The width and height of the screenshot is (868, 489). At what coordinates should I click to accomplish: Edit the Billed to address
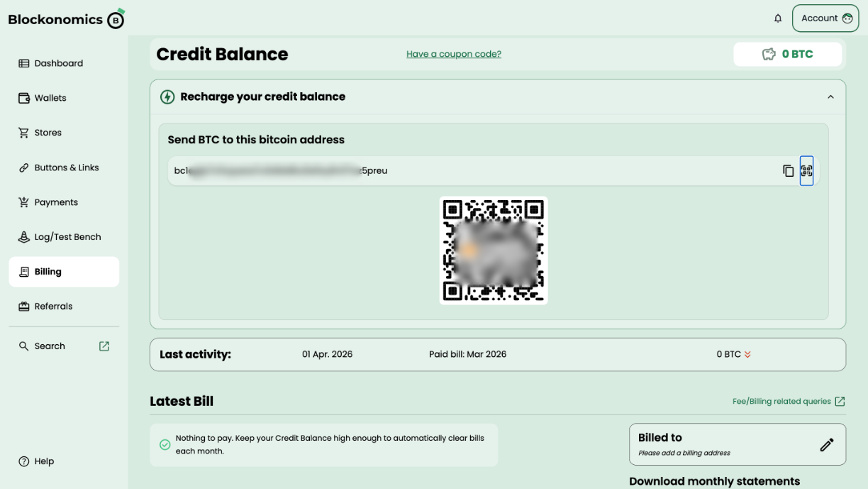click(827, 445)
